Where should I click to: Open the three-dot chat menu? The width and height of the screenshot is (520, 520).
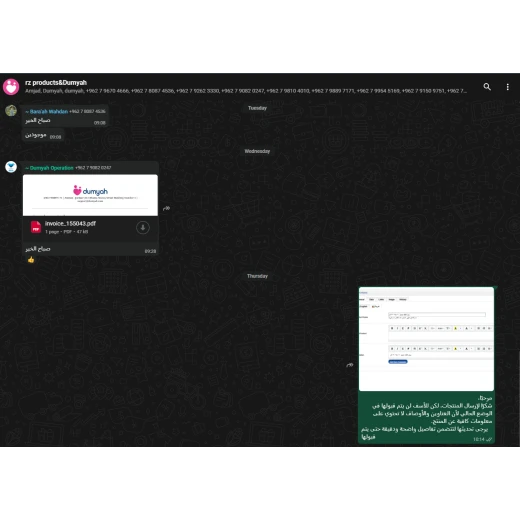(507, 87)
